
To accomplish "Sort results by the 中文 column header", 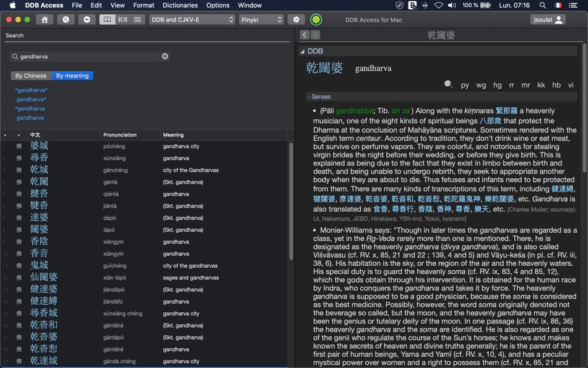I will point(35,135).
